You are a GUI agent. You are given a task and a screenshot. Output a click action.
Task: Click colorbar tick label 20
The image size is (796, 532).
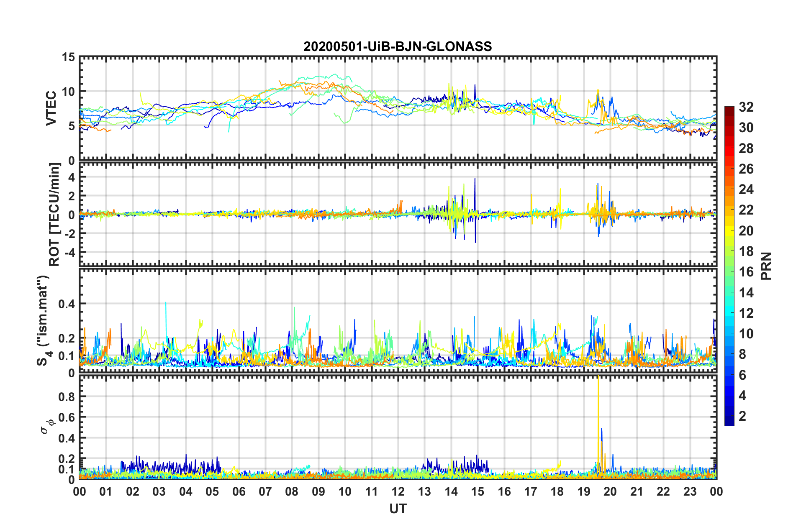click(x=746, y=231)
